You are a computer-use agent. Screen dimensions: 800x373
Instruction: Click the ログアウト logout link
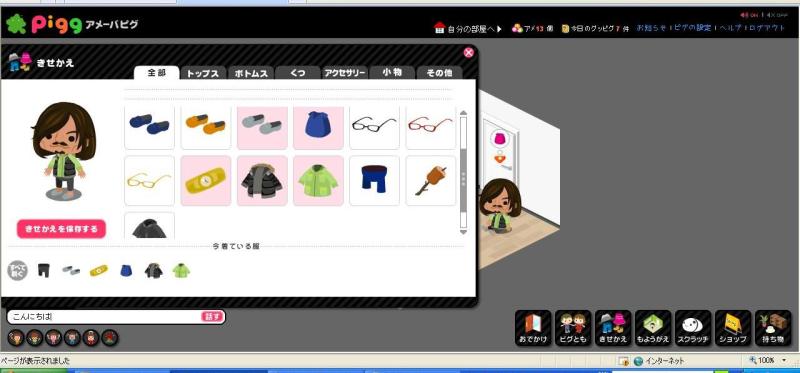[767, 28]
